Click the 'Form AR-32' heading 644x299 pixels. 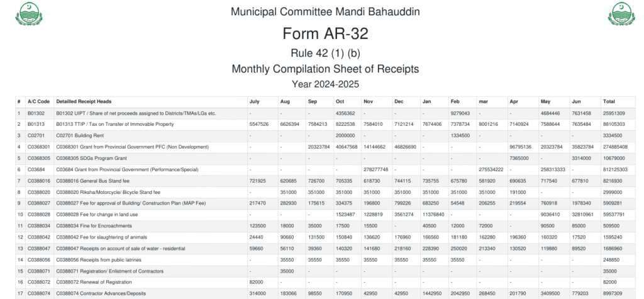[325, 33]
